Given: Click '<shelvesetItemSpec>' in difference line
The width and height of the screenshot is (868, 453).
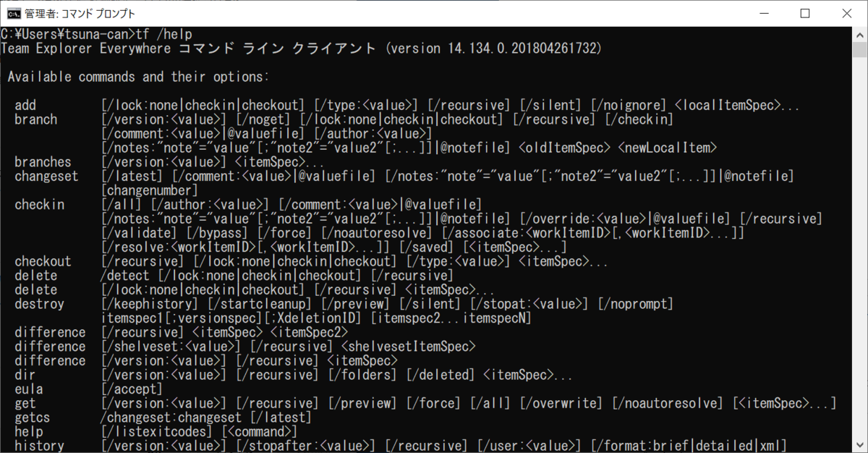Looking at the screenshot, I should pos(409,347).
